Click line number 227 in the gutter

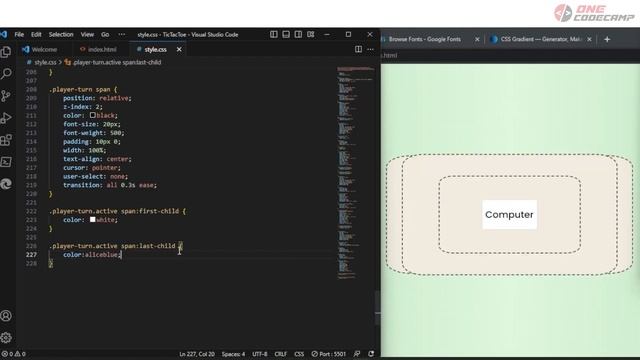[x=31, y=255]
